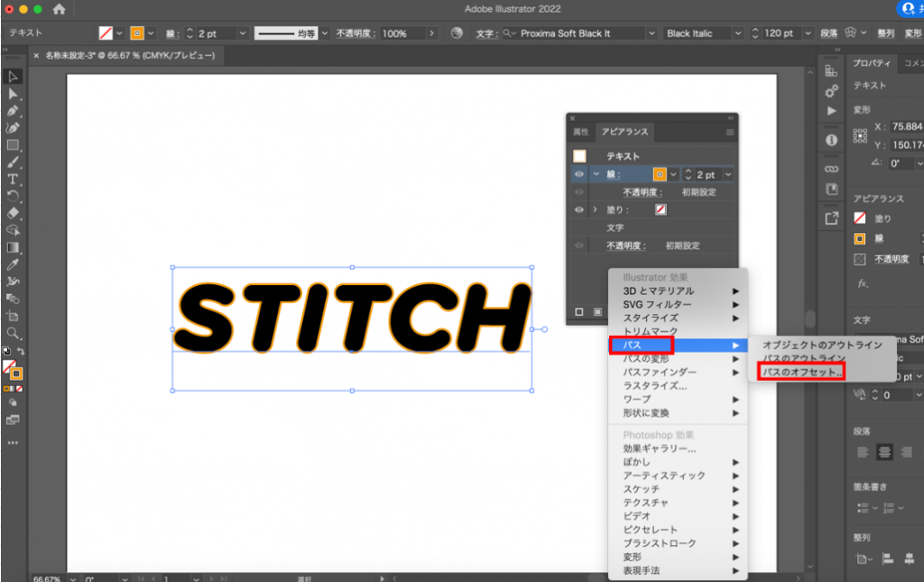The image size is (924, 582).
Task: Select the Rectangle tool
Action: pos(13,145)
